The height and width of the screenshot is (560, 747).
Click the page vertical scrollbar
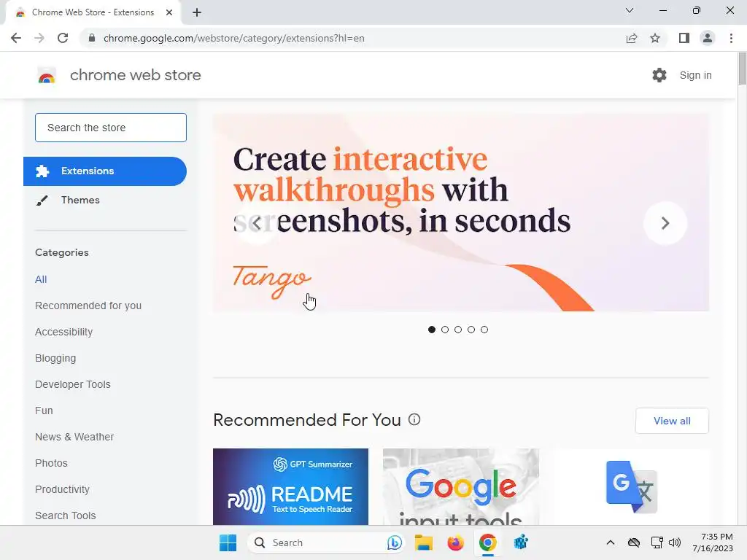pyautogui.click(x=742, y=69)
